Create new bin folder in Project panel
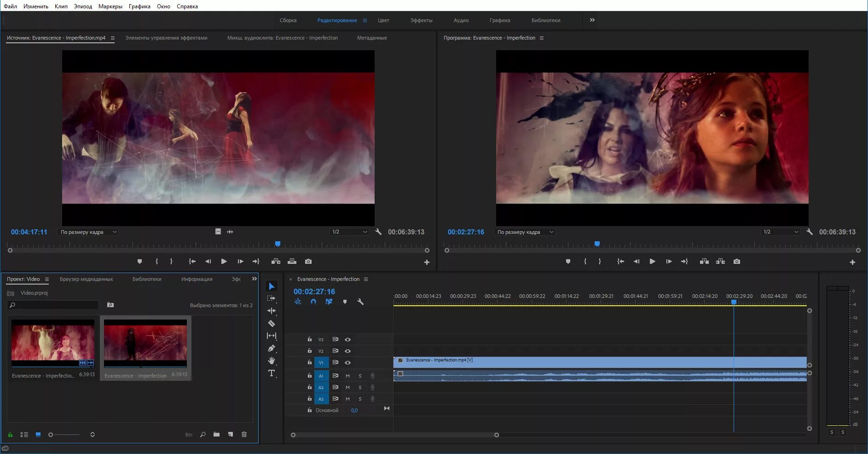The width and height of the screenshot is (868, 454). pos(216,435)
